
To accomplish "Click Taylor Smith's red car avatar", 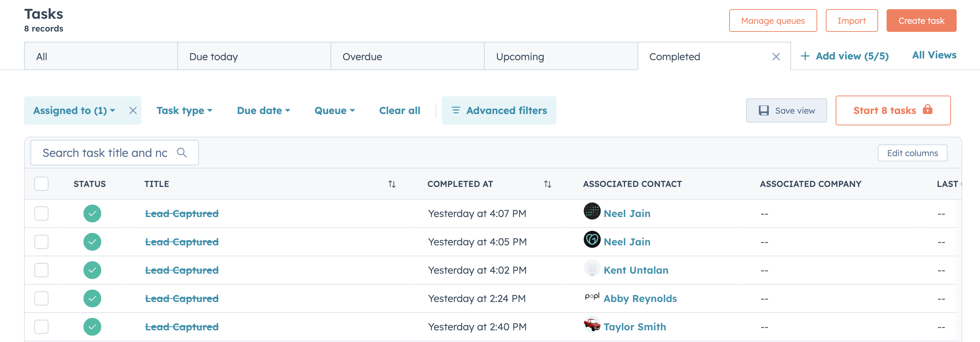I will point(592,325).
